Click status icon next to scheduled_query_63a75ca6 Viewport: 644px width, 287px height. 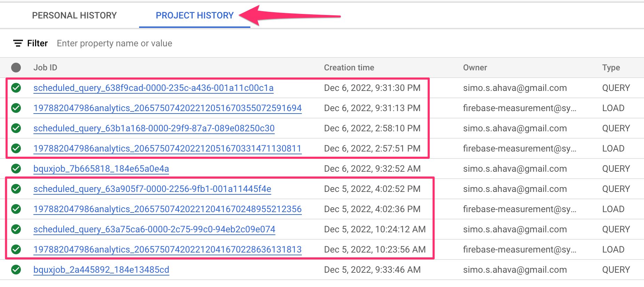pos(16,229)
